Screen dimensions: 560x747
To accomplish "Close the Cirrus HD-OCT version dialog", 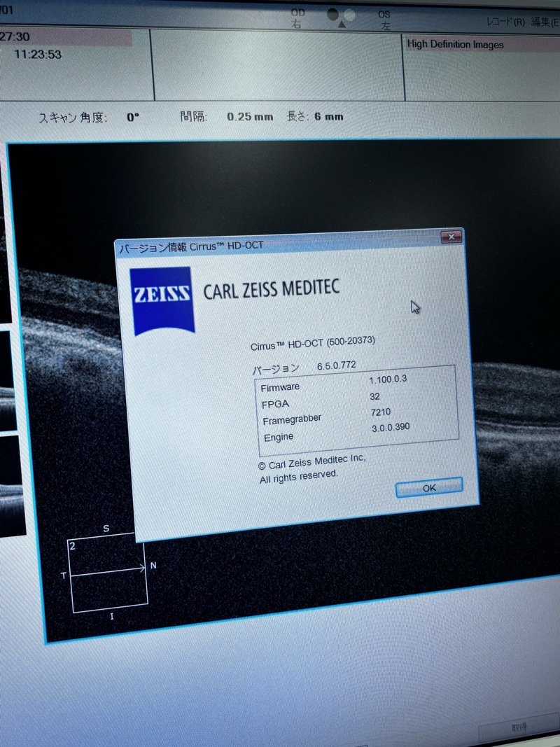I will 451,237.
